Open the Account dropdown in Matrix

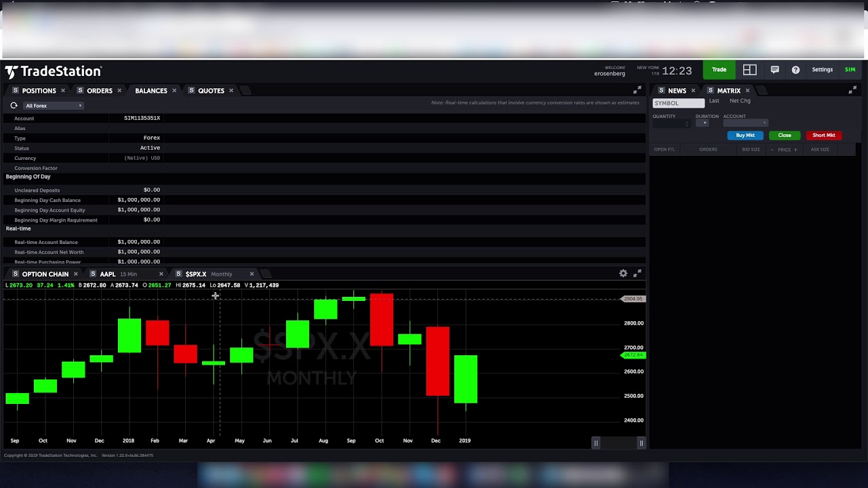click(x=745, y=123)
